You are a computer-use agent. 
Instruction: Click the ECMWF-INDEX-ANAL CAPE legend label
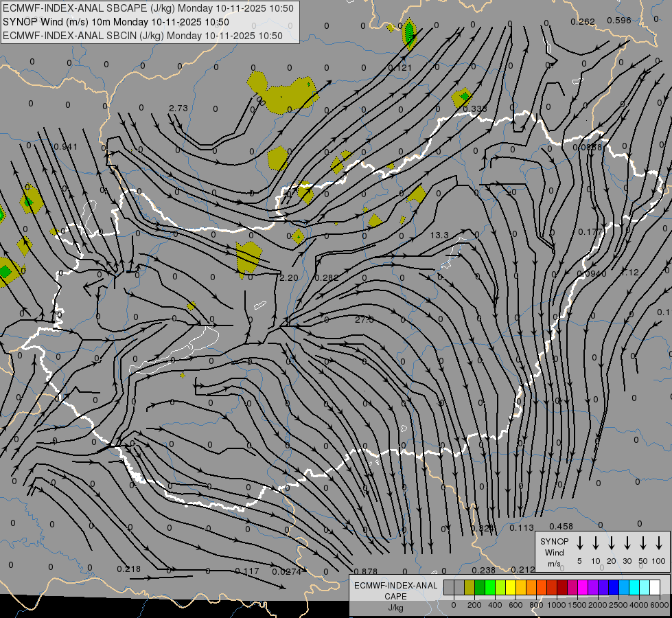tap(395, 591)
